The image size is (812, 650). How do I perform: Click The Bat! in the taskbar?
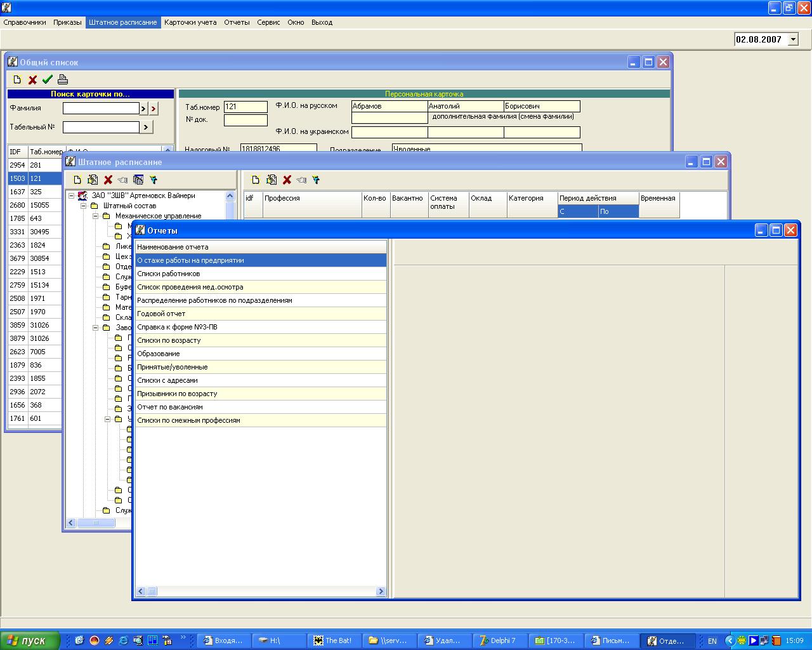pyautogui.click(x=333, y=640)
